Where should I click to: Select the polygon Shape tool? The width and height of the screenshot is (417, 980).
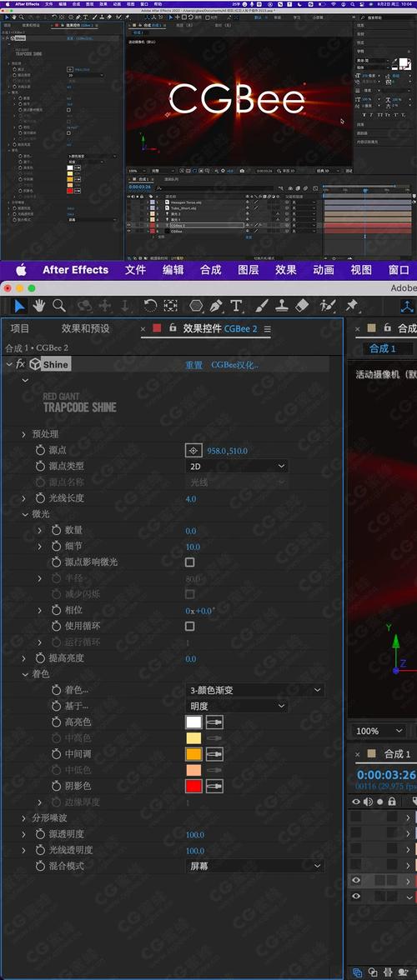(196, 305)
